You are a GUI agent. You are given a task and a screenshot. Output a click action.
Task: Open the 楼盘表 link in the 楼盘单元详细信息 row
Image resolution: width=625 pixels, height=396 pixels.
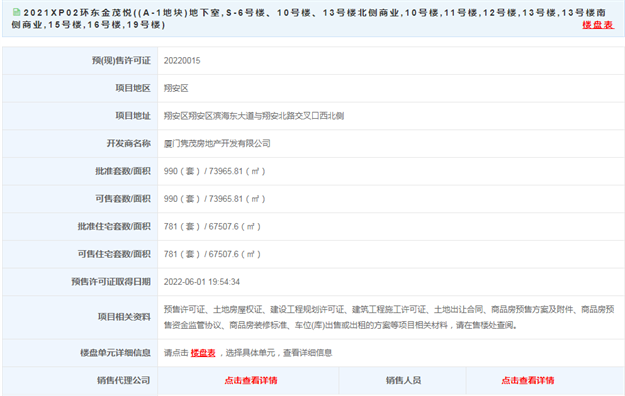pos(203,353)
